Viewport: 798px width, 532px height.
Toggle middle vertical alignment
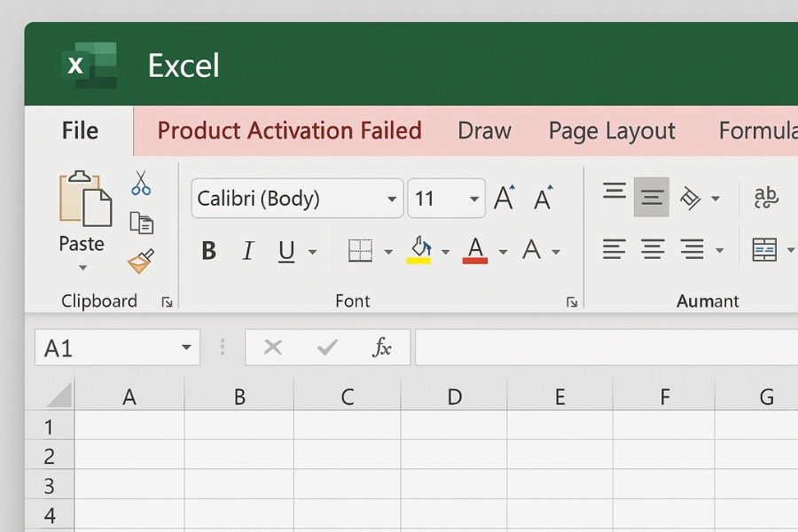pyautogui.click(x=652, y=197)
